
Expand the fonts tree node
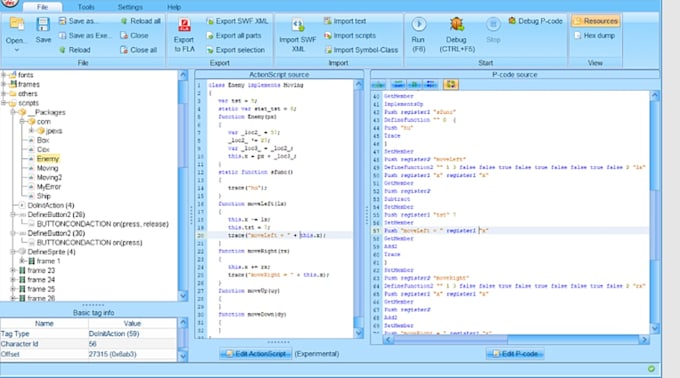pyautogui.click(x=4, y=75)
